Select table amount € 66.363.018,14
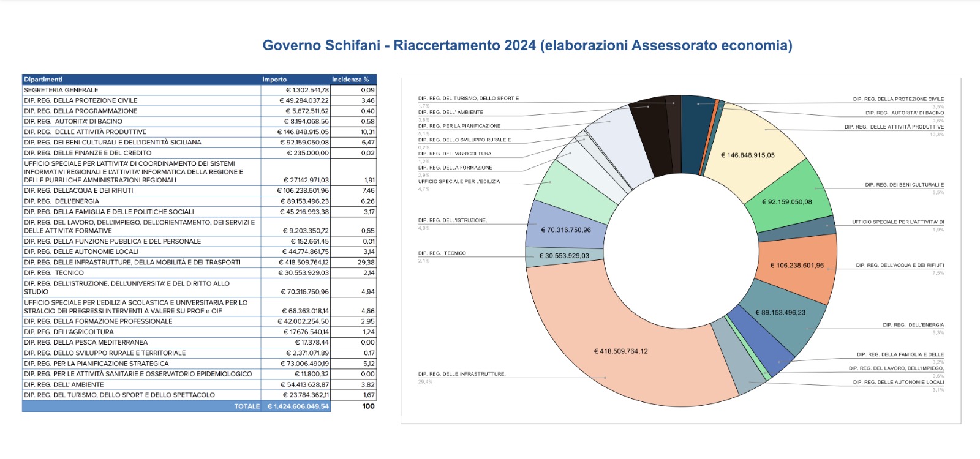 click(306, 311)
